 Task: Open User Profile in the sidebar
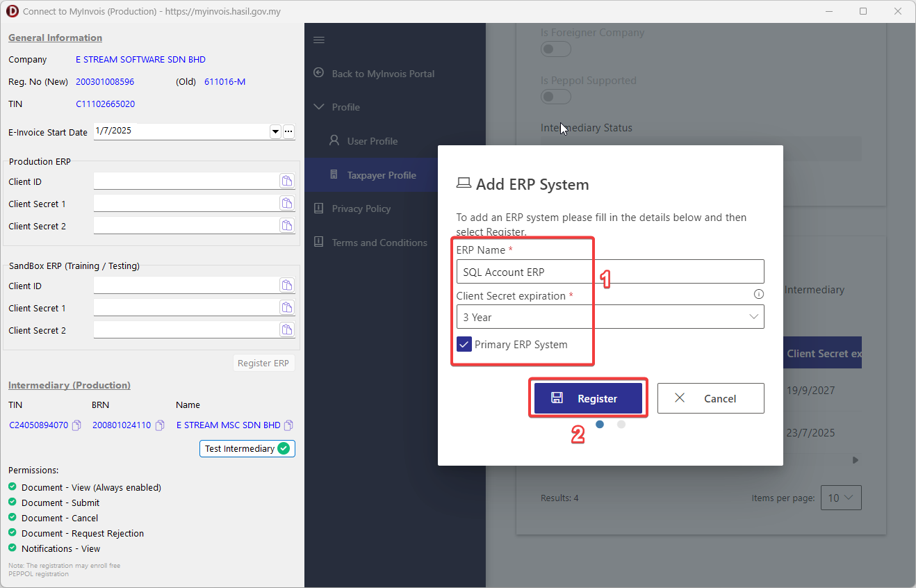(x=372, y=141)
